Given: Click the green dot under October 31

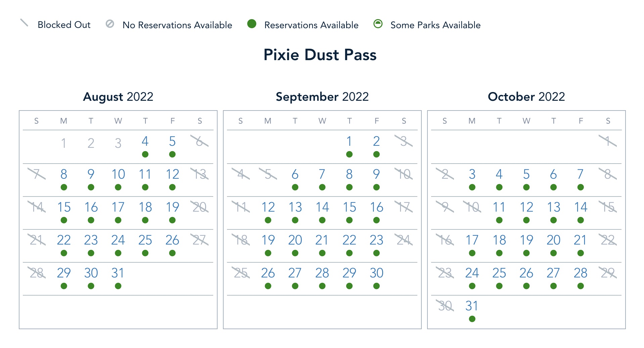Looking at the screenshot, I should point(472,319).
